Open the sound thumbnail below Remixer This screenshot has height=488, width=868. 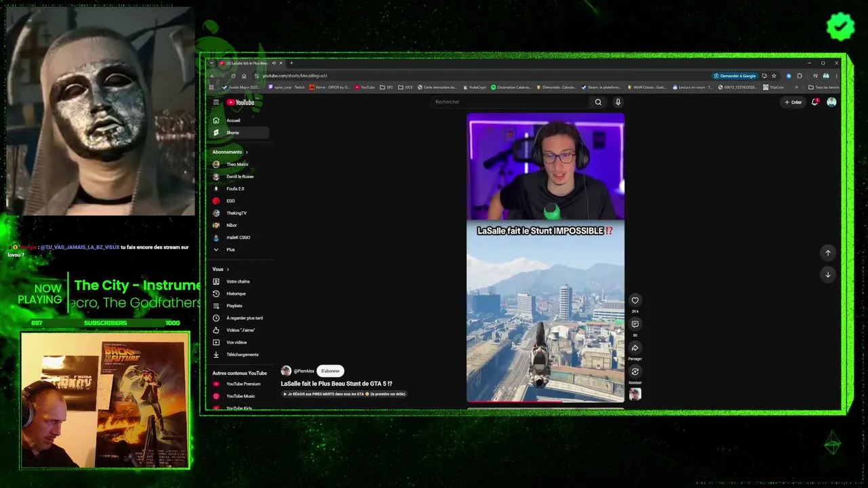(635, 394)
